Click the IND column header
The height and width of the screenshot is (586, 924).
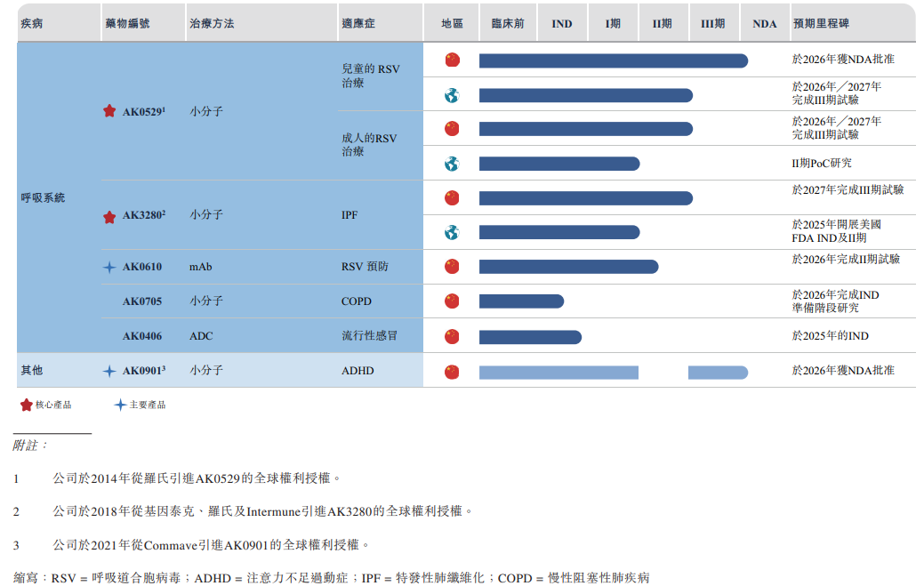561,24
